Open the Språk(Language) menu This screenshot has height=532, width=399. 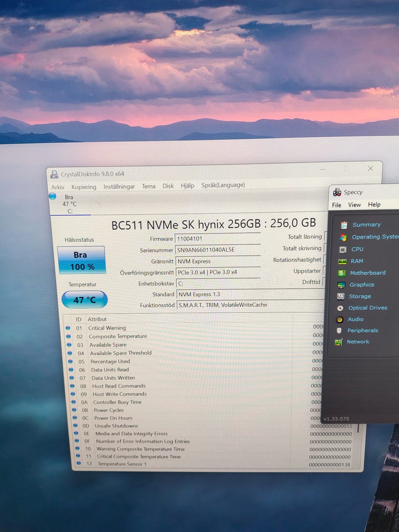[223, 185]
